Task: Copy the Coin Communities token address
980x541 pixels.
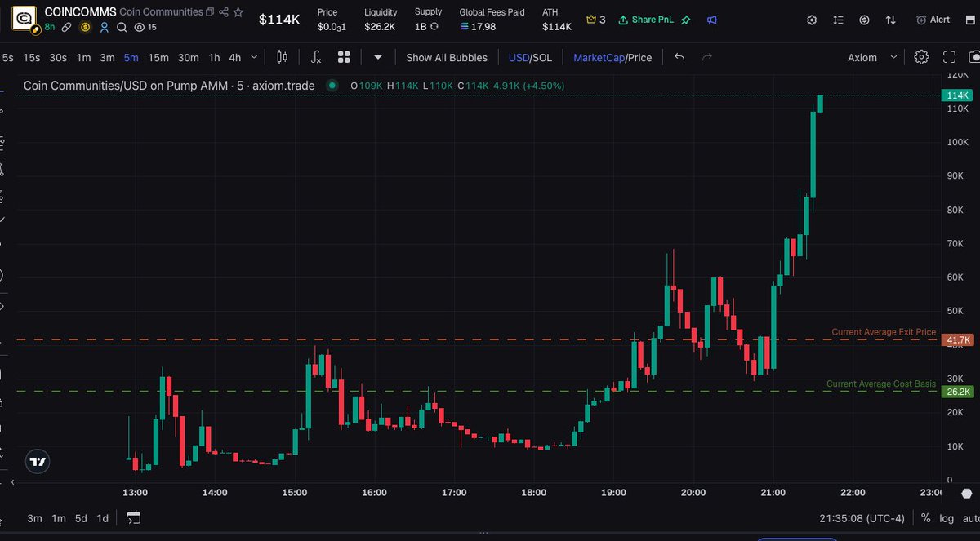Action: pyautogui.click(x=211, y=12)
